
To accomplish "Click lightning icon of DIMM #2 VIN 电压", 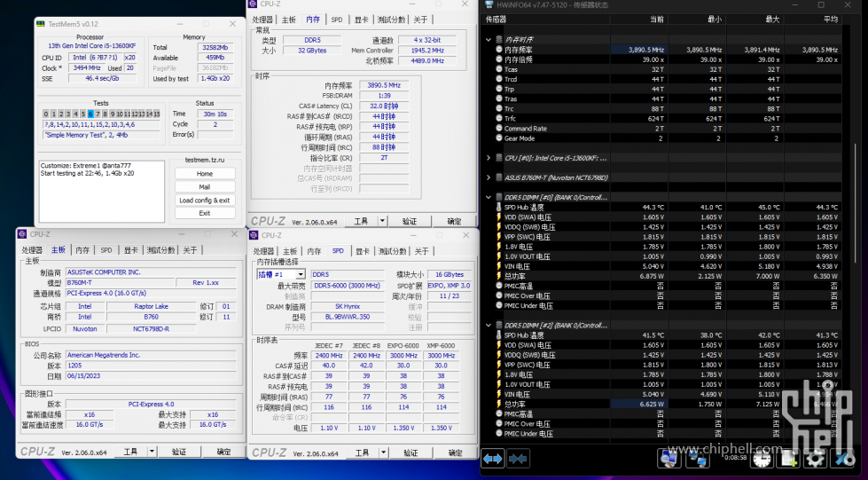I will point(499,394).
